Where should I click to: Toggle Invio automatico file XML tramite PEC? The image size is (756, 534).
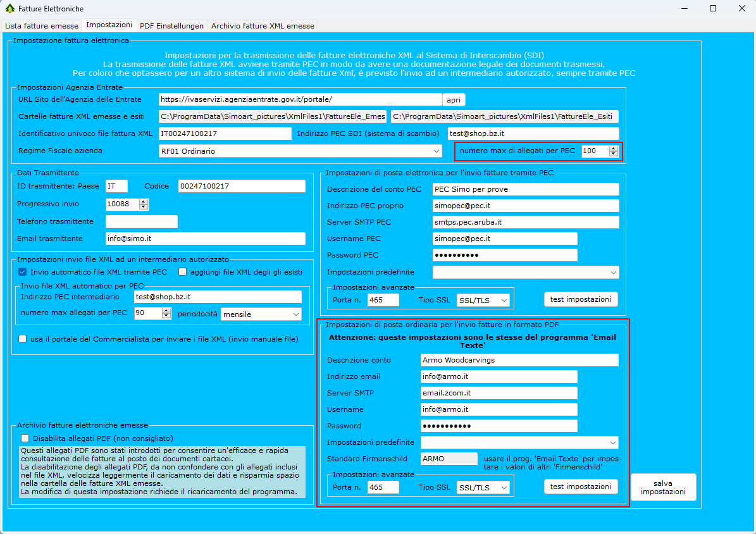point(23,272)
